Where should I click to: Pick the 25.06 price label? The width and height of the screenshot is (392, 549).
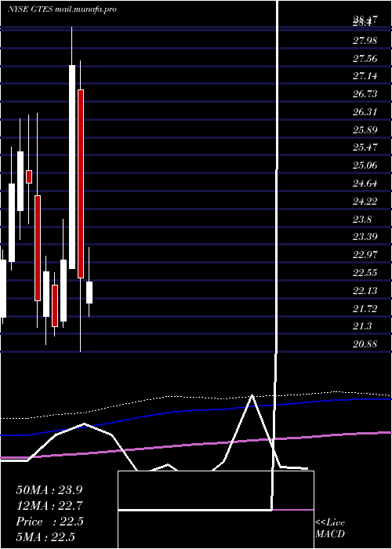365,165
